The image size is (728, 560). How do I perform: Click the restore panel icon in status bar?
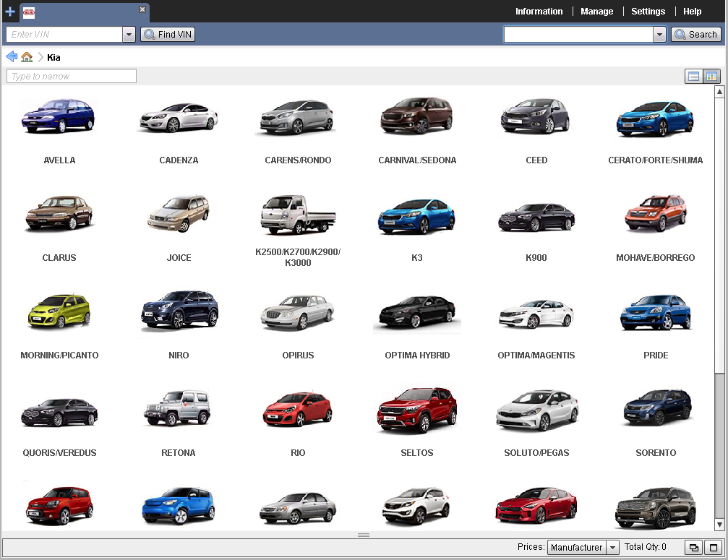[x=693, y=548]
